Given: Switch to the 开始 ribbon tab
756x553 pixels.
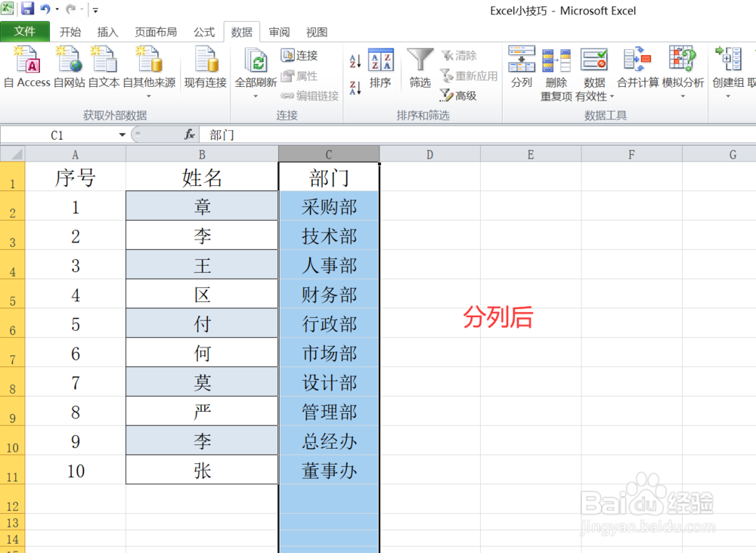Looking at the screenshot, I should pos(70,32).
